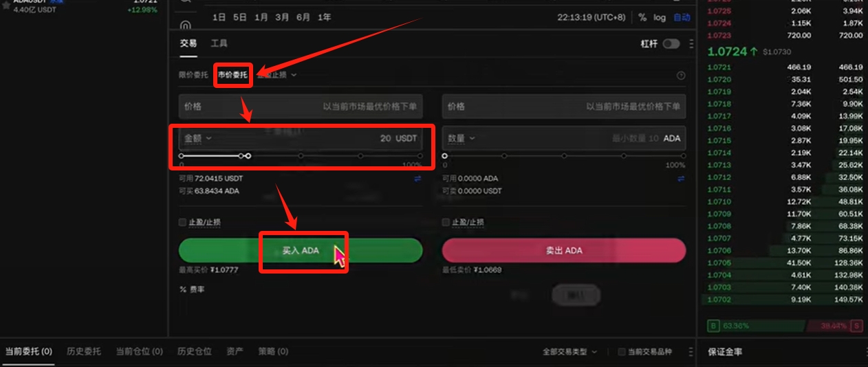Click the red 卖出 ADA button
The width and height of the screenshot is (868, 367).
pyautogui.click(x=564, y=251)
